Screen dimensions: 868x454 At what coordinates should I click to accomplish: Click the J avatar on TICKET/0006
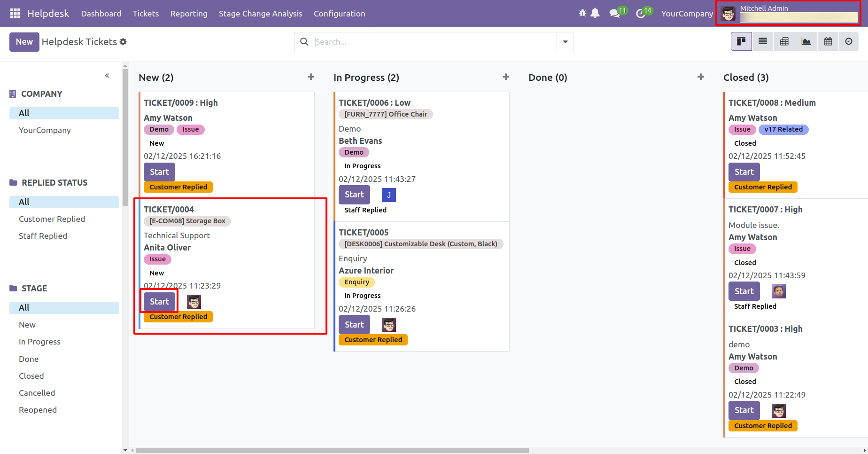pos(389,195)
